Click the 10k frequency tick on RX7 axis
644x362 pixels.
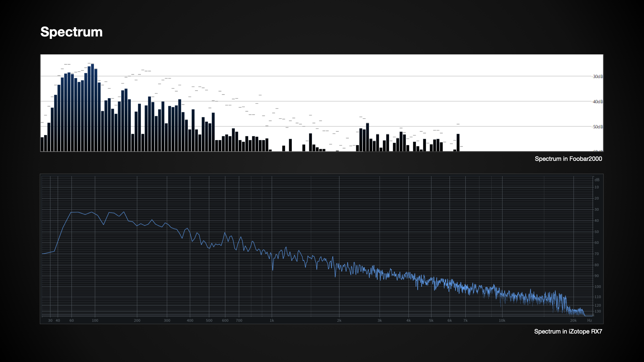pyautogui.click(x=502, y=320)
